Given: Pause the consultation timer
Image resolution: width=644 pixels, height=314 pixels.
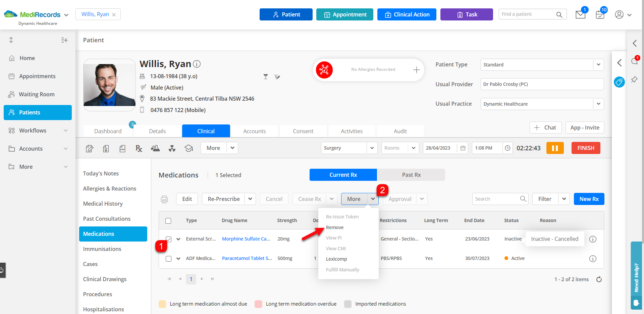Looking at the screenshot, I should (x=555, y=148).
